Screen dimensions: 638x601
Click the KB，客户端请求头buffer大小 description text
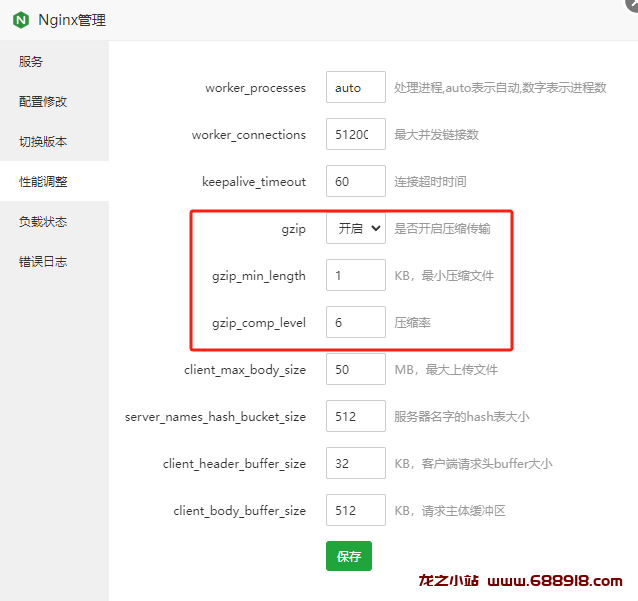pyautogui.click(x=473, y=463)
